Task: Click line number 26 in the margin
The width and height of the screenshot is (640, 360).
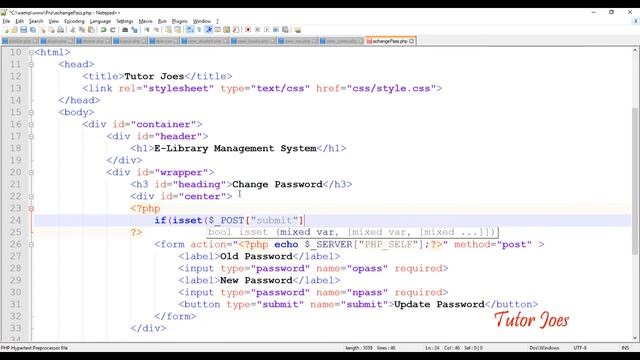Action: [x=16, y=244]
